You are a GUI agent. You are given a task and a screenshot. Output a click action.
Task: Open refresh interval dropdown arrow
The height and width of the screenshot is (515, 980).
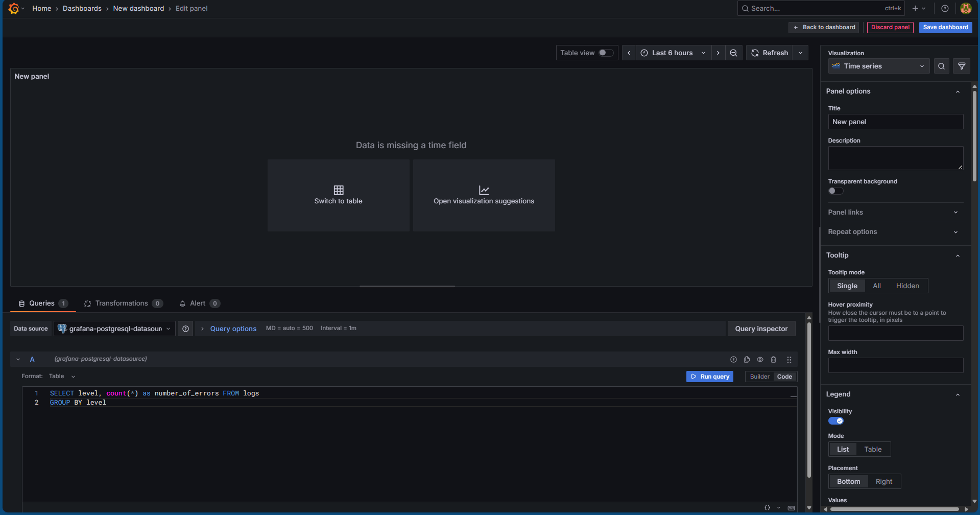pyautogui.click(x=800, y=53)
